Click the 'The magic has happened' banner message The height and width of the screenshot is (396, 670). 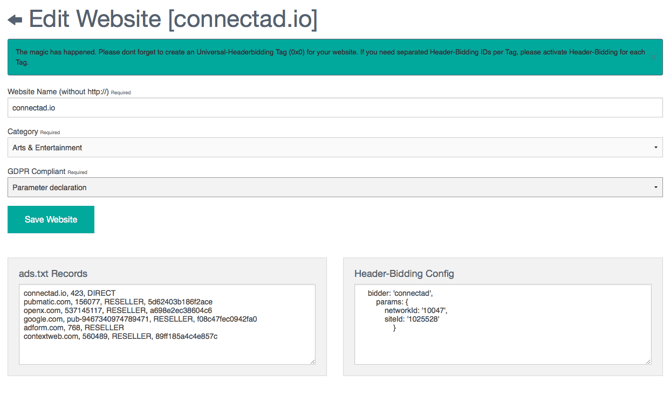(330, 57)
